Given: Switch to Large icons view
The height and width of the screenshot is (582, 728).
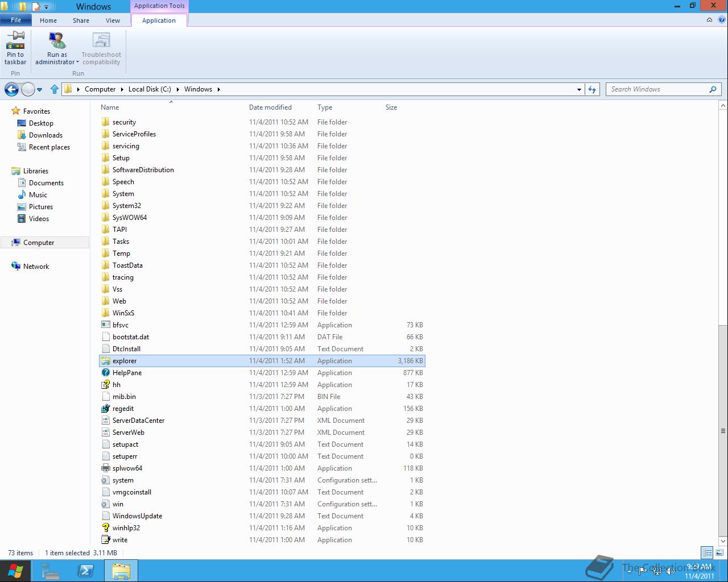Looking at the screenshot, I should click(719, 552).
